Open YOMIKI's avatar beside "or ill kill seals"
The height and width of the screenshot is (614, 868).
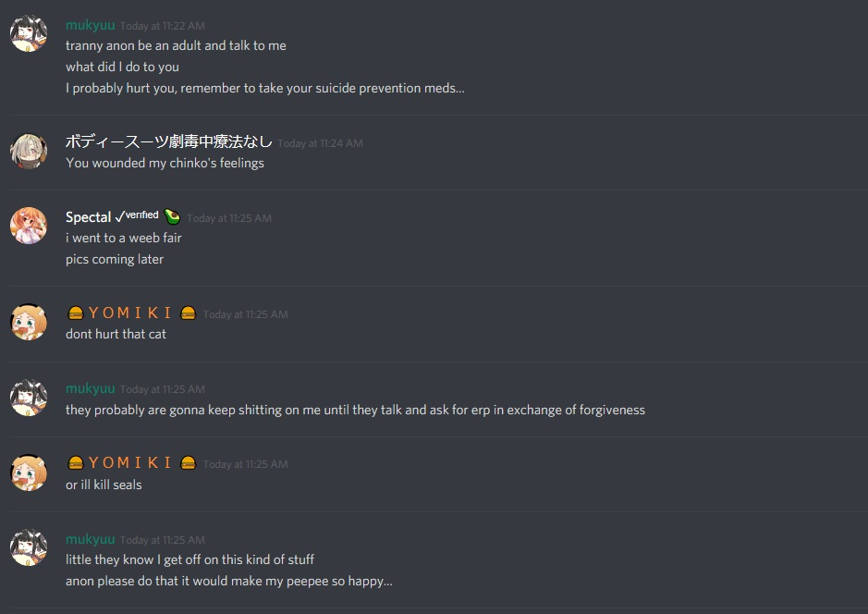29,473
